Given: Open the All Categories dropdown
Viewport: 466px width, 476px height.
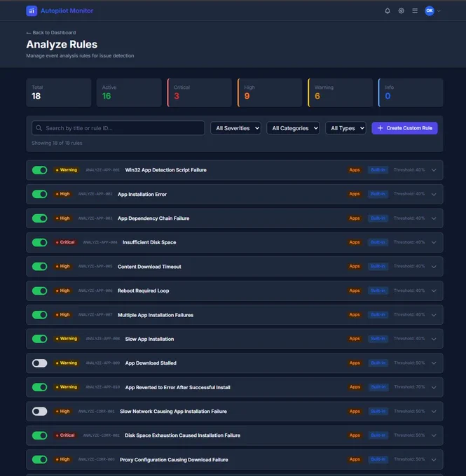Looking at the screenshot, I should [x=293, y=128].
